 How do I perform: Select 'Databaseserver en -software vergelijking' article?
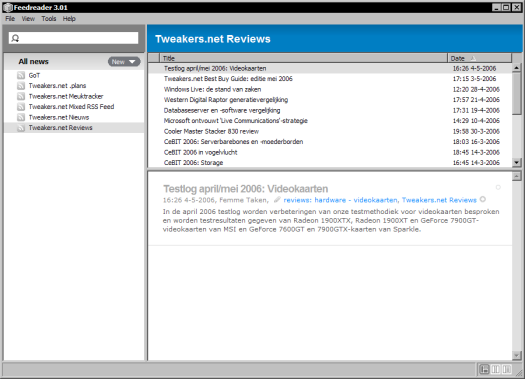222,110
